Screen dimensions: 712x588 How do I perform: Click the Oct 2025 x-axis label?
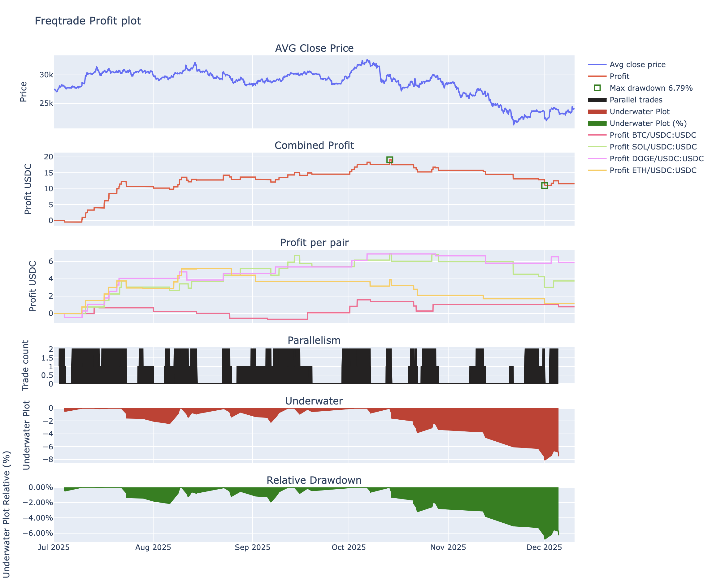349,547
